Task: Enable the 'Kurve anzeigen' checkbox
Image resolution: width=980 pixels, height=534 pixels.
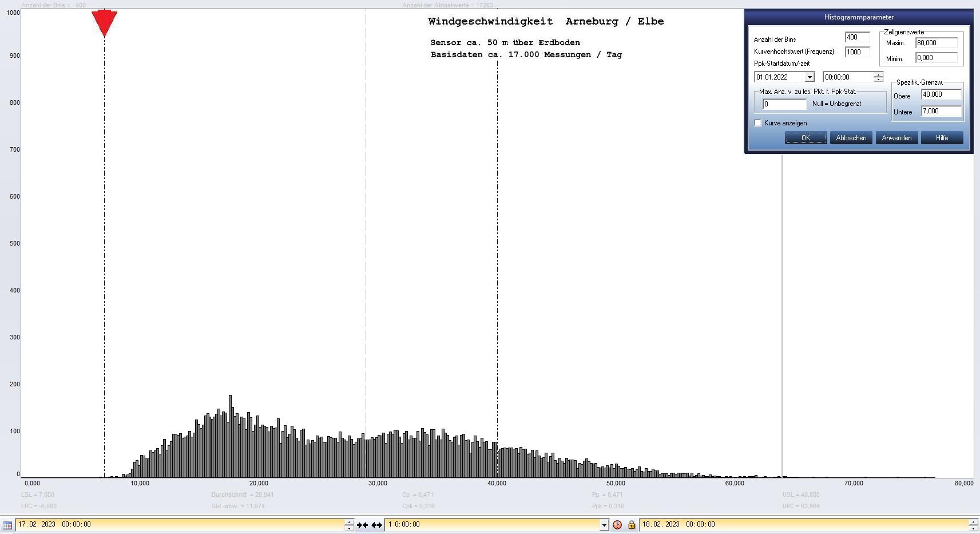Action: [758, 123]
